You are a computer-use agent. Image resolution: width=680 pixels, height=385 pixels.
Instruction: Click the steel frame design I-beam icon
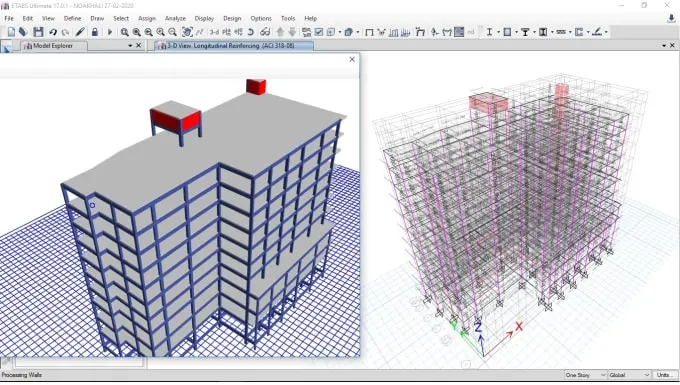point(489,32)
